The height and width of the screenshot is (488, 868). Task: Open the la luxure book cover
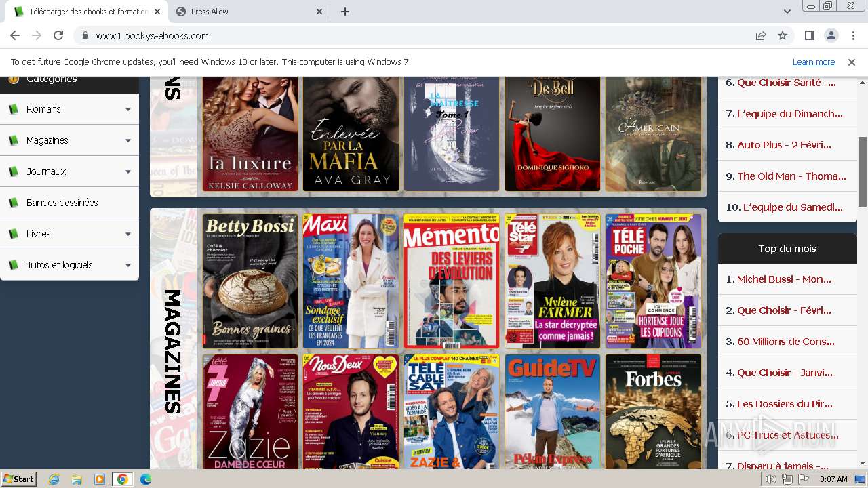pyautogui.click(x=250, y=134)
